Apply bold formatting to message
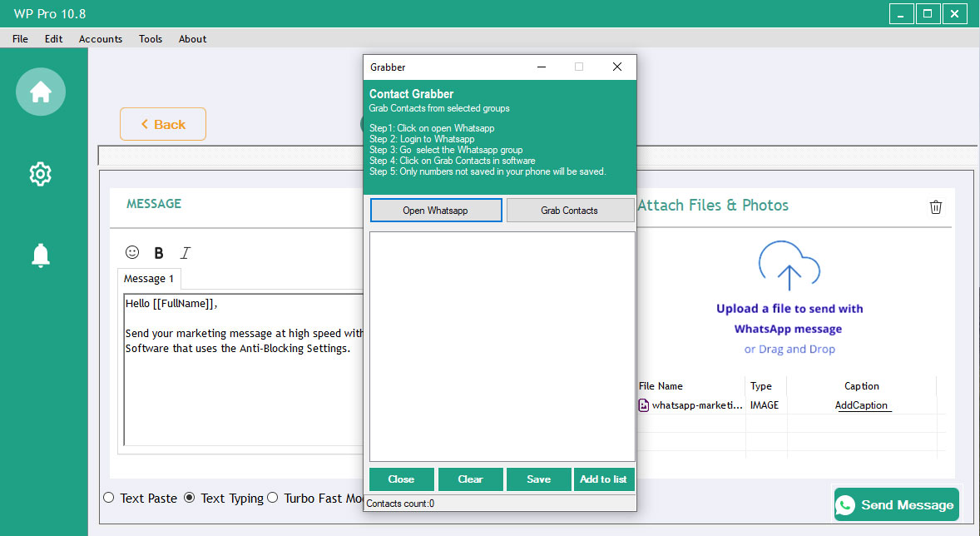This screenshot has height=536, width=980. 159,253
